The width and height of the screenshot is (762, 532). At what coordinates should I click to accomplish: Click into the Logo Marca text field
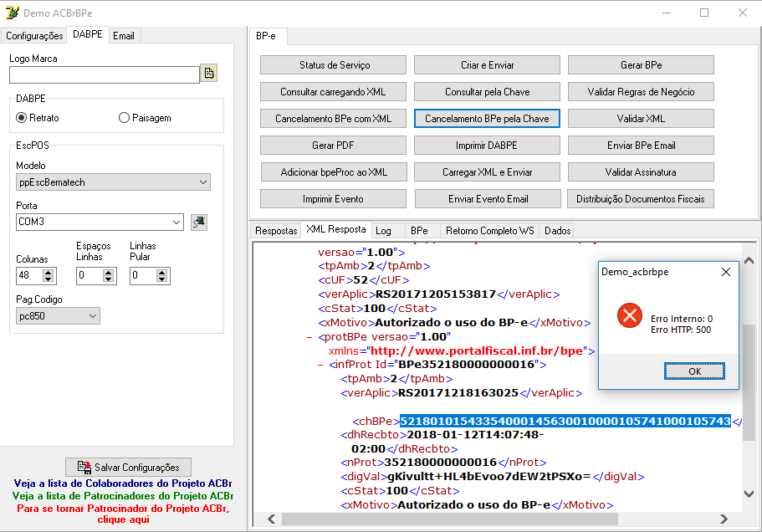(105, 74)
